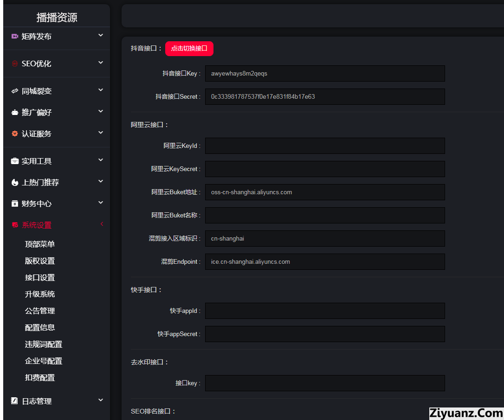504x420 pixels.
Task: Open the 接口设置 submenu item
Action: click(x=40, y=278)
